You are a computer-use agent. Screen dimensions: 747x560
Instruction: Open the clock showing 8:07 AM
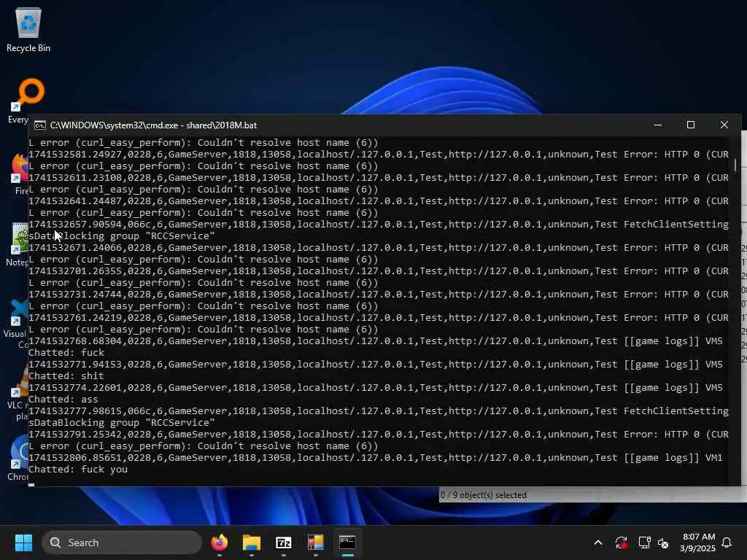pos(698,542)
